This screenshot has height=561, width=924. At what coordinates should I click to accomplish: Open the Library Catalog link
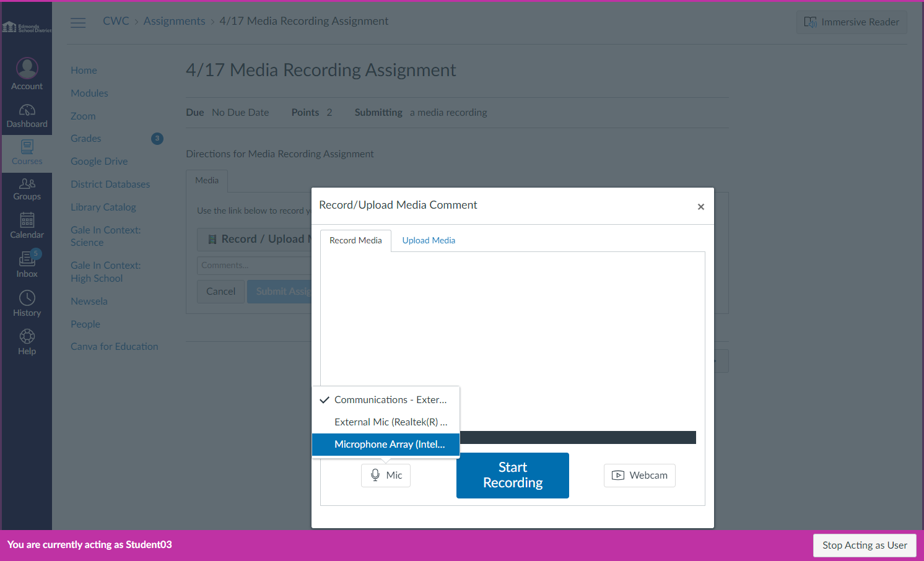(103, 207)
